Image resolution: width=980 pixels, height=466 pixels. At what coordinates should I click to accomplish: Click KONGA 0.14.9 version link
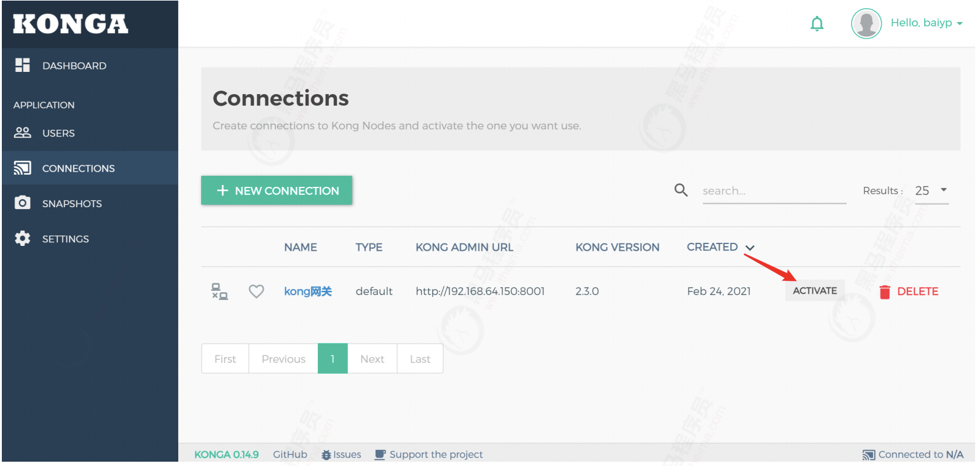[226, 454]
